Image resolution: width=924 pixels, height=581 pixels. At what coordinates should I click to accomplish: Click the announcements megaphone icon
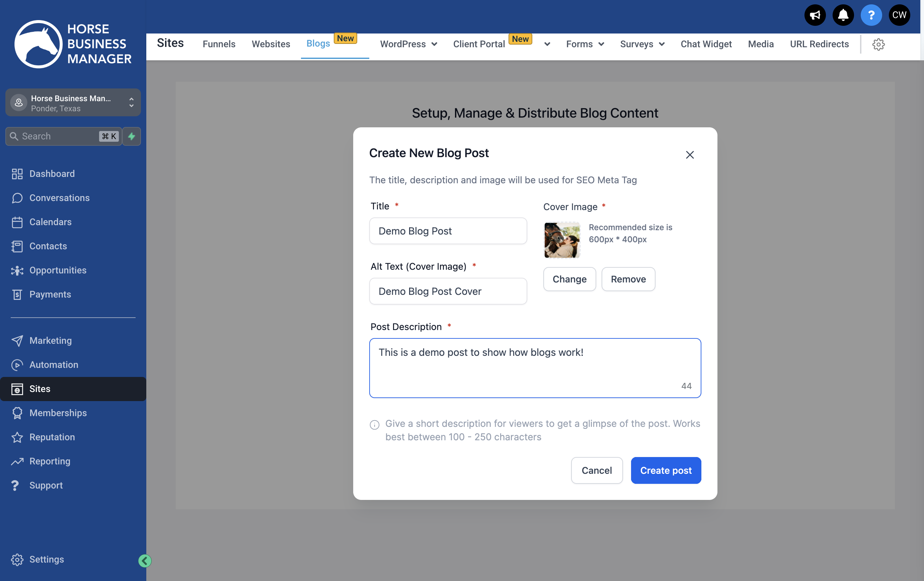click(815, 15)
